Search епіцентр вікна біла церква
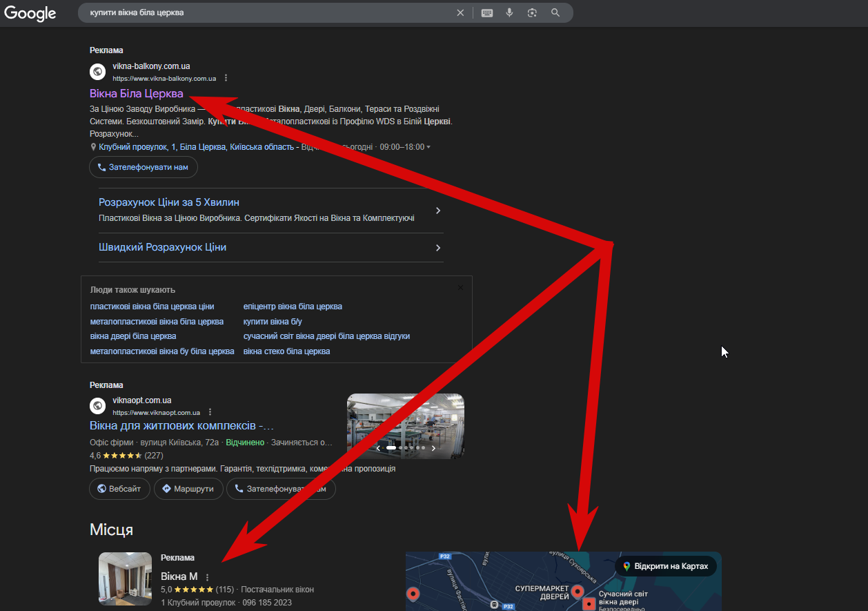Viewport: 868px width, 611px height. point(293,307)
